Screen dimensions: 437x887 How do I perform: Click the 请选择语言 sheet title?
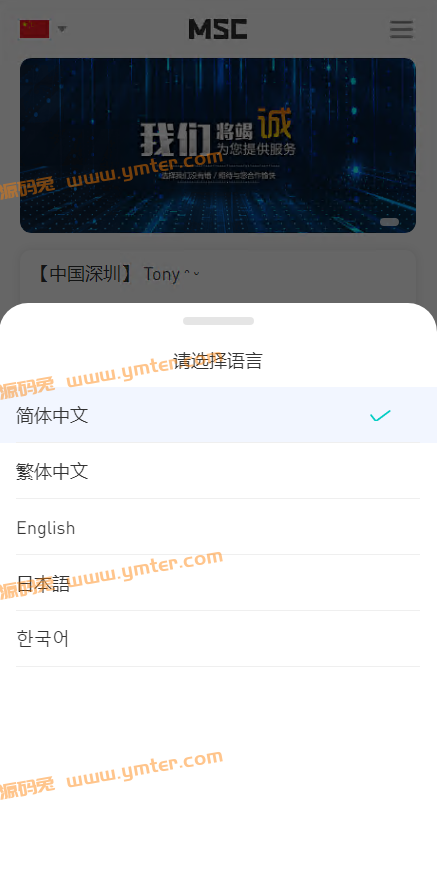[x=218, y=361]
